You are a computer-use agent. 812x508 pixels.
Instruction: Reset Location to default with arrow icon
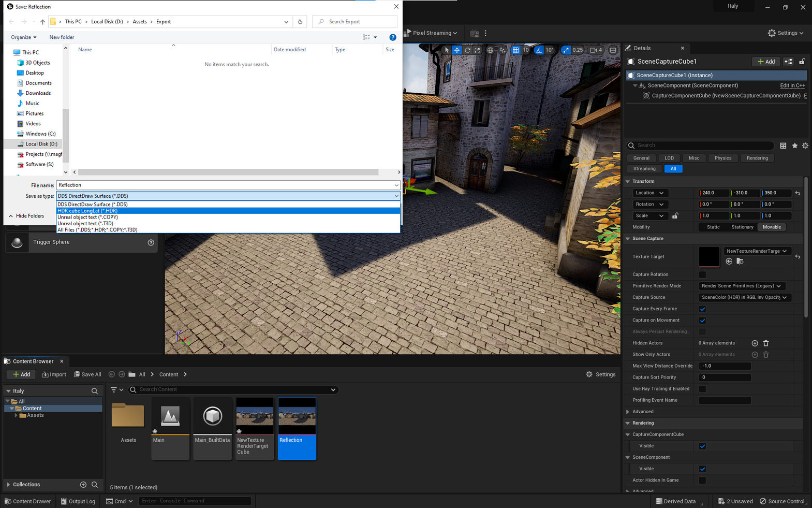[x=798, y=193]
